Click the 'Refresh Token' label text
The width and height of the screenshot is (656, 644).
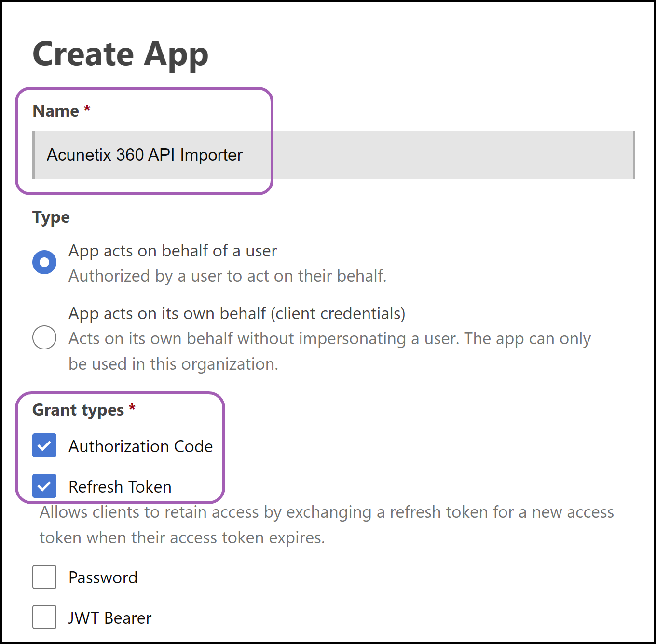tap(120, 487)
